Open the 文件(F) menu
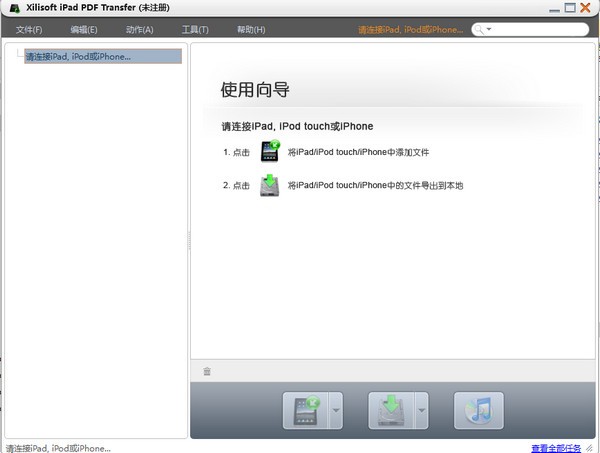This screenshot has height=453, width=600. pos(29,30)
